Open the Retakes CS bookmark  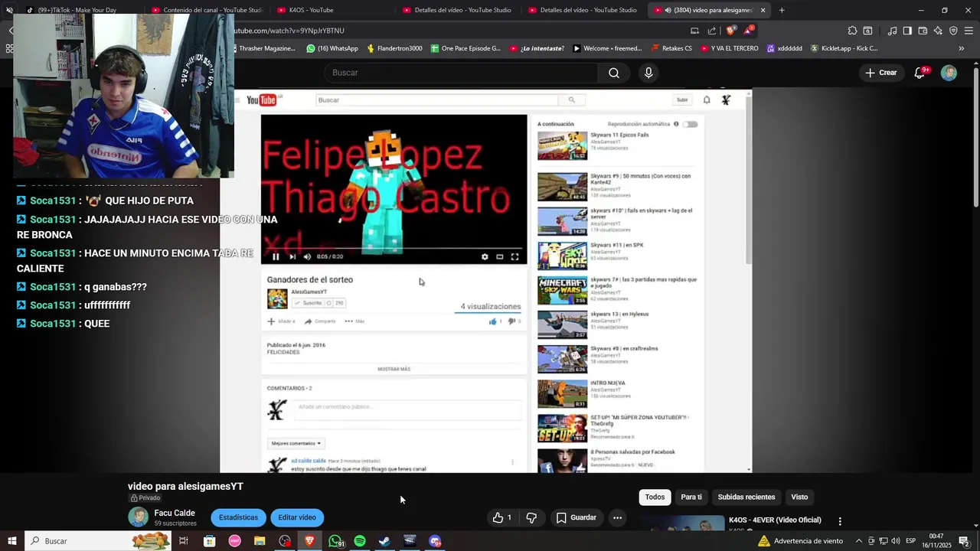[x=671, y=48]
